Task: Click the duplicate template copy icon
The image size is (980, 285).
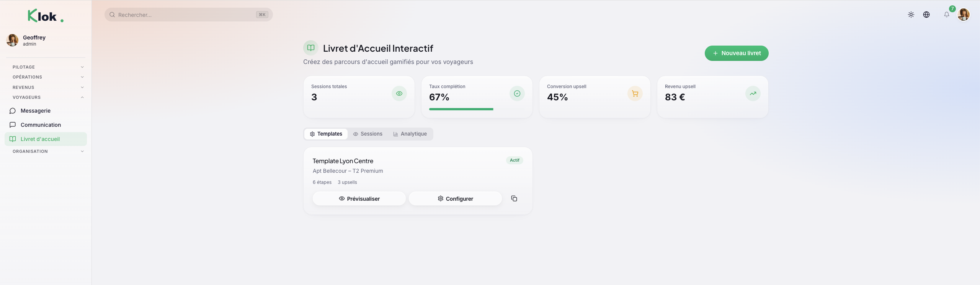Action: (x=514, y=198)
